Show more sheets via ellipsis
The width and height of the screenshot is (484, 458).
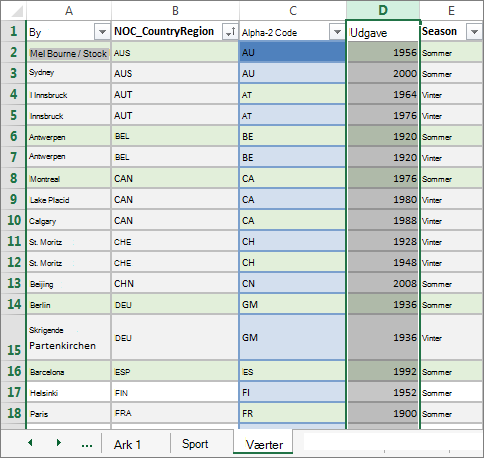click(87, 445)
